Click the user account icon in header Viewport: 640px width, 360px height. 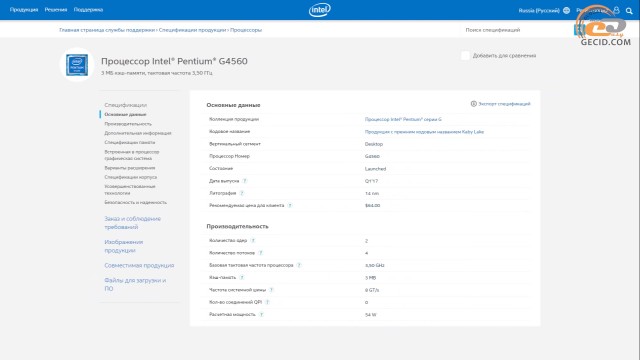coord(616,10)
